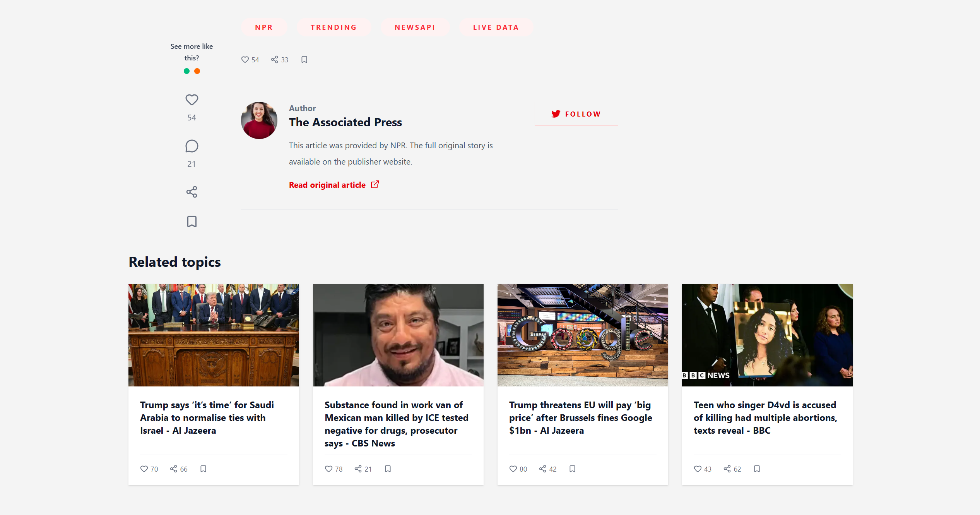Open Trump threatens EU Google fine headline

click(x=580, y=418)
